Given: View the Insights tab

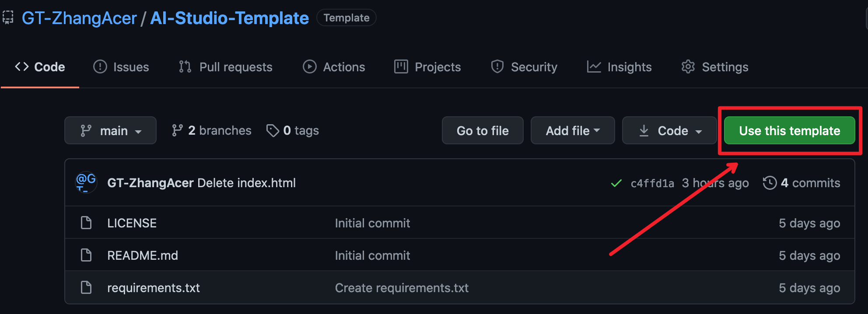Looking at the screenshot, I should coord(619,67).
